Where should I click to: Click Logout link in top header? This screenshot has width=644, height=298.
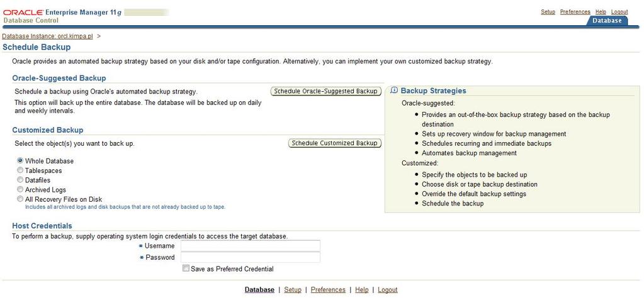619,12
